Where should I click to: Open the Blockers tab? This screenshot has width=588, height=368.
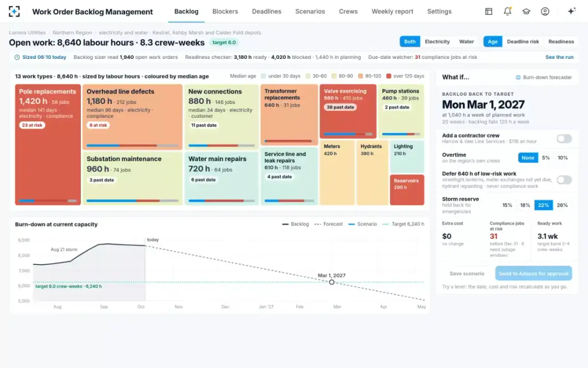(x=225, y=11)
